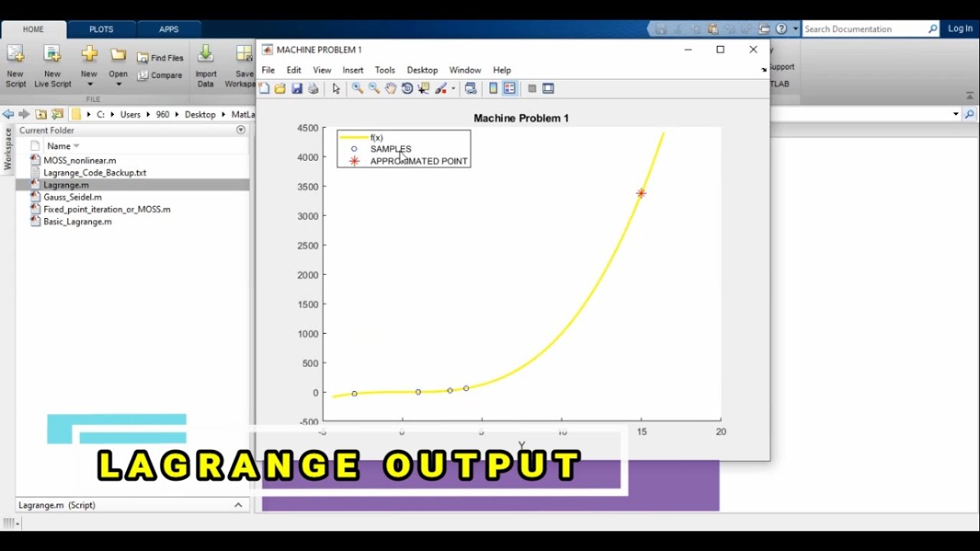The width and height of the screenshot is (980, 551).
Task: Click the Link Plot icon
Action: (471, 89)
